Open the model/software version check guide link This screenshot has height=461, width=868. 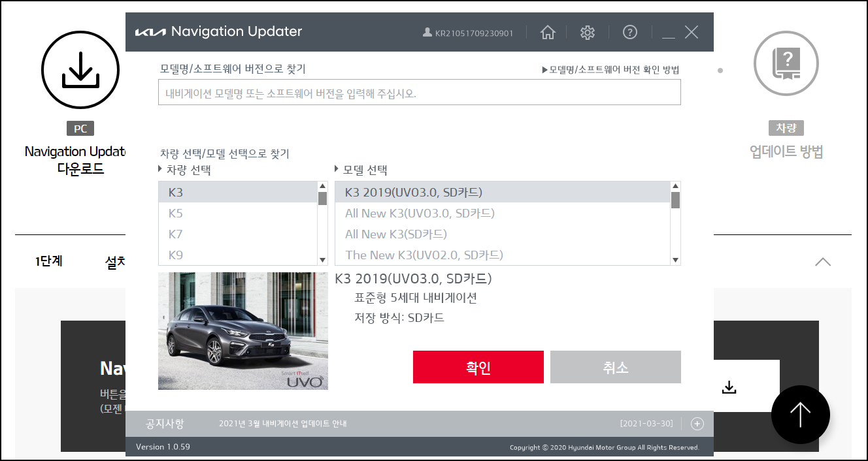point(610,70)
